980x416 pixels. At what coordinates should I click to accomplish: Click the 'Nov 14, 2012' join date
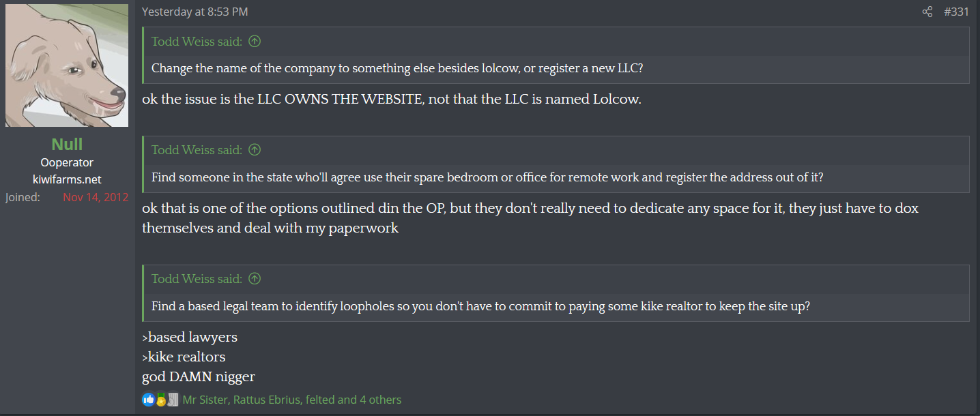pos(96,198)
